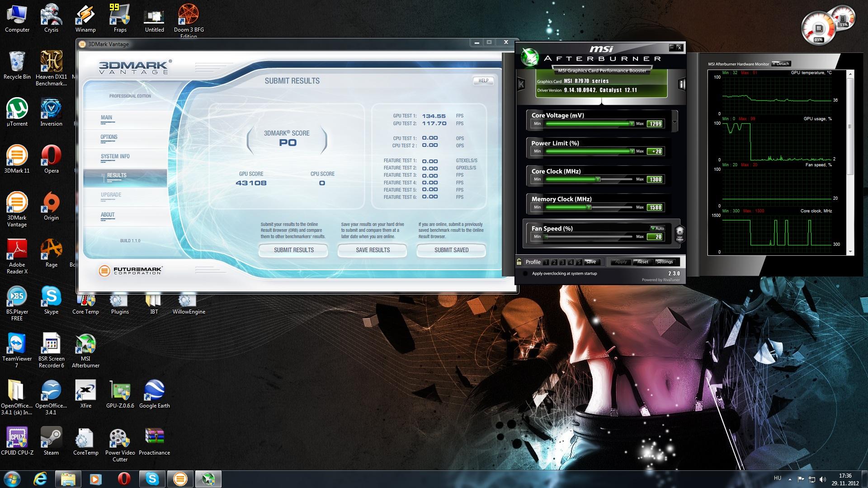This screenshot has height=488, width=868.
Task: Click the Core Voltage slider handle
Action: point(632,123)
